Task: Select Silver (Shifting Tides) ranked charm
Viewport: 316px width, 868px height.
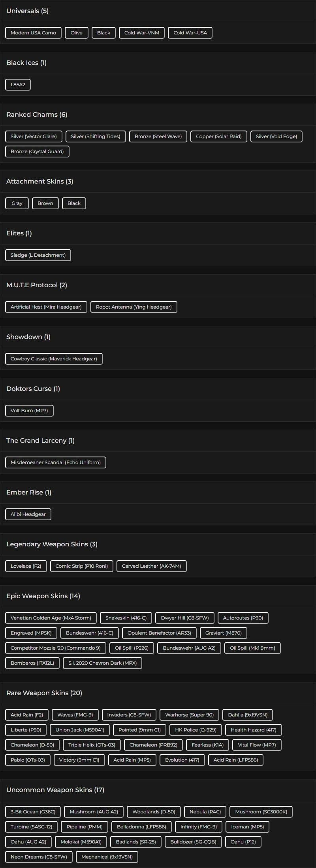Action: (96, 136)
